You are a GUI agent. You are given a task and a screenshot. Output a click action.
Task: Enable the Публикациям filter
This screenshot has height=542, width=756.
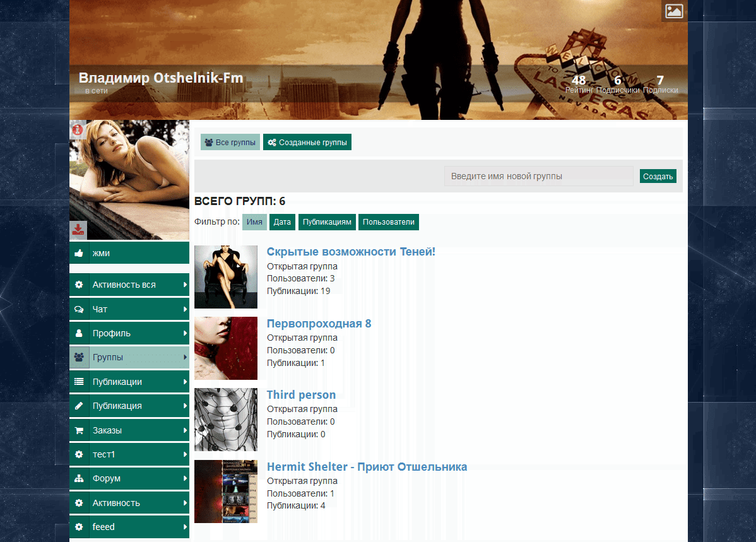[327, 222]
